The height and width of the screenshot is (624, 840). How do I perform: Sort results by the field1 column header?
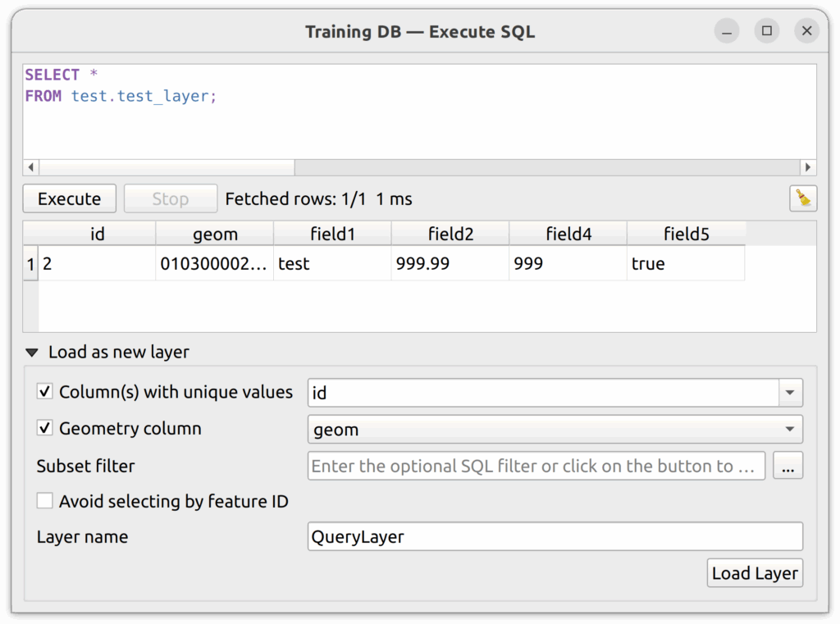[332, 235]
